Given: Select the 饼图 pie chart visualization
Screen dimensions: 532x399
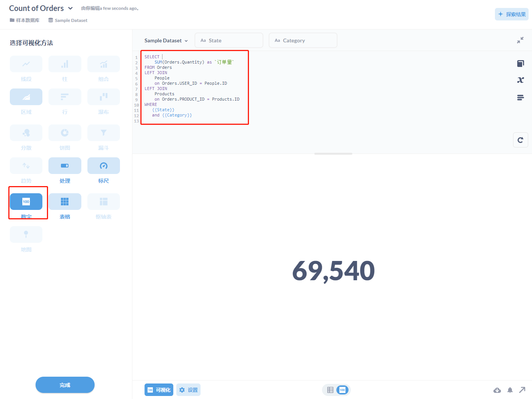Looking at the screenshot, I should [65, 133].
